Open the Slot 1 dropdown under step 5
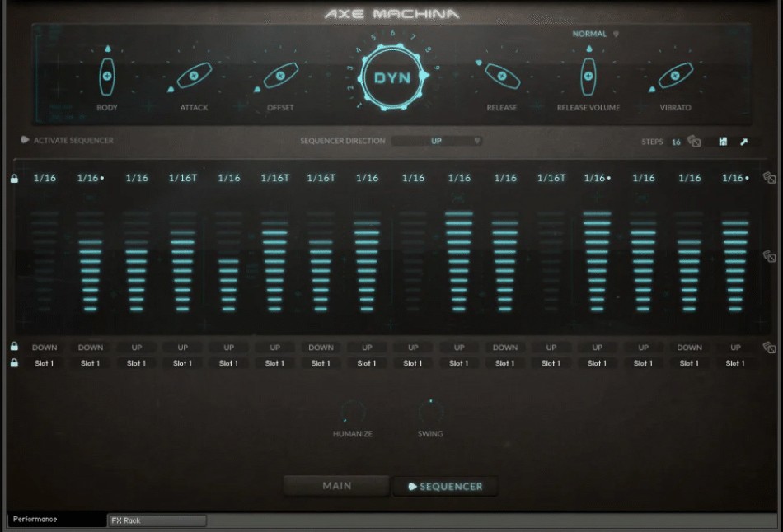This screenshot has height=532, width=783. pyautogui.click(x=228, y=363)
